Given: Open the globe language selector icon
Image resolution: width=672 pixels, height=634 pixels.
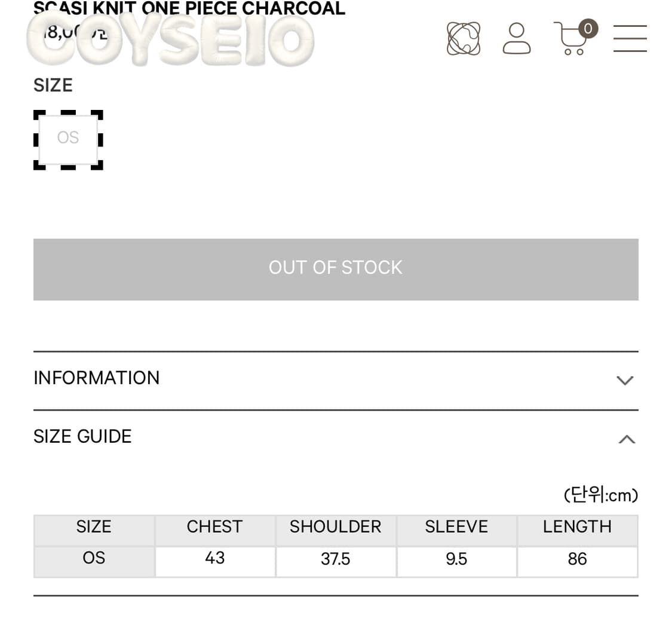Looking at the screenshot, I should [x=464, y=39].
